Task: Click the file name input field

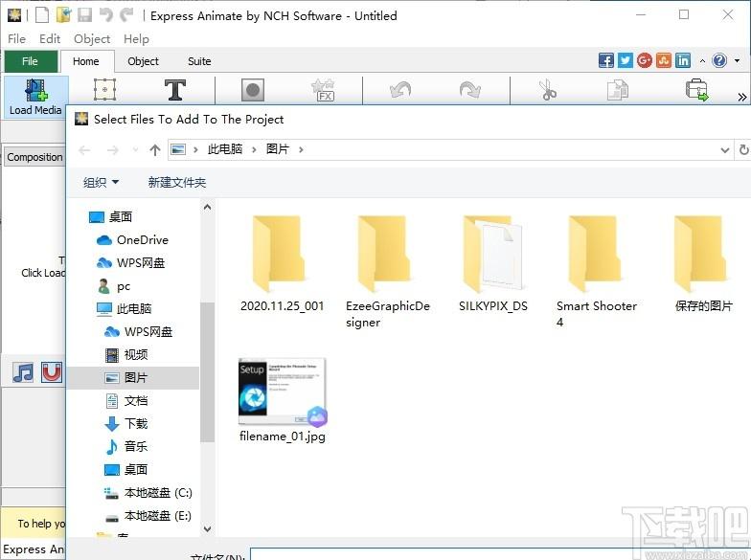Action: [x=498, y=554]
